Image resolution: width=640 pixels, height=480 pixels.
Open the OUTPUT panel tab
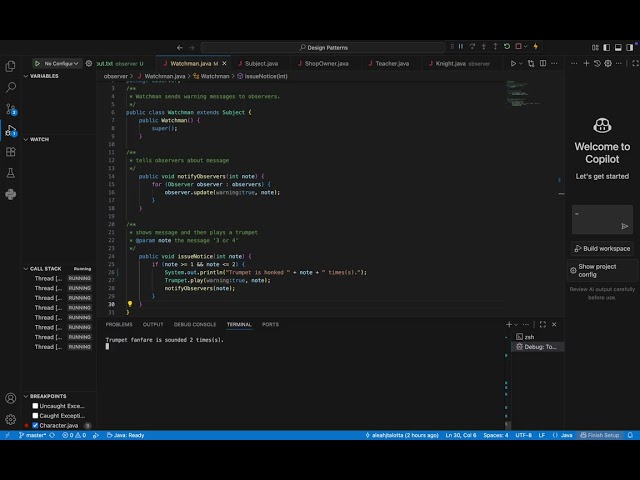click(153, 324)
